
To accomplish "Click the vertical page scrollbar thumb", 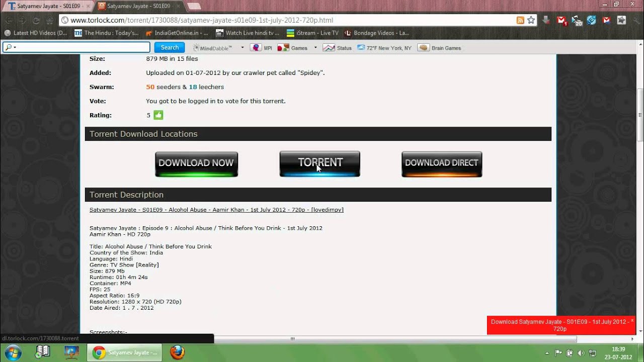I will pyautogui.click(x=640, y=116).
